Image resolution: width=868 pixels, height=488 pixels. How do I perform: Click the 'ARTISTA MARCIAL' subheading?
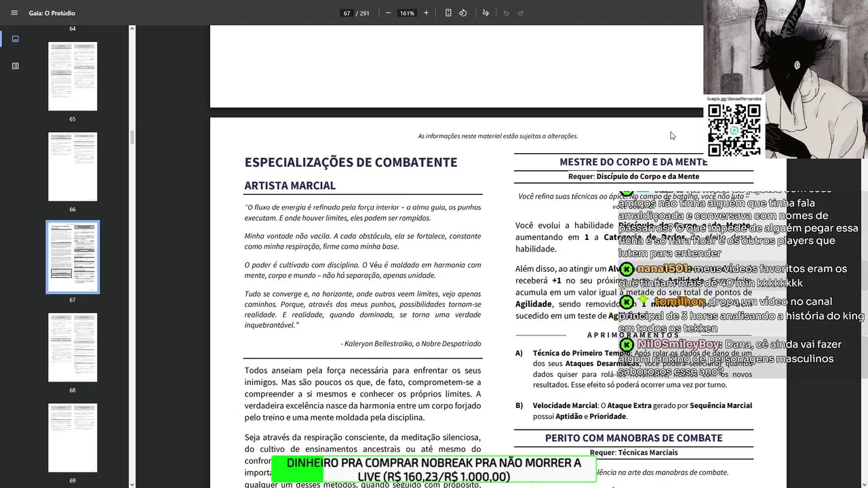point(290,186)
